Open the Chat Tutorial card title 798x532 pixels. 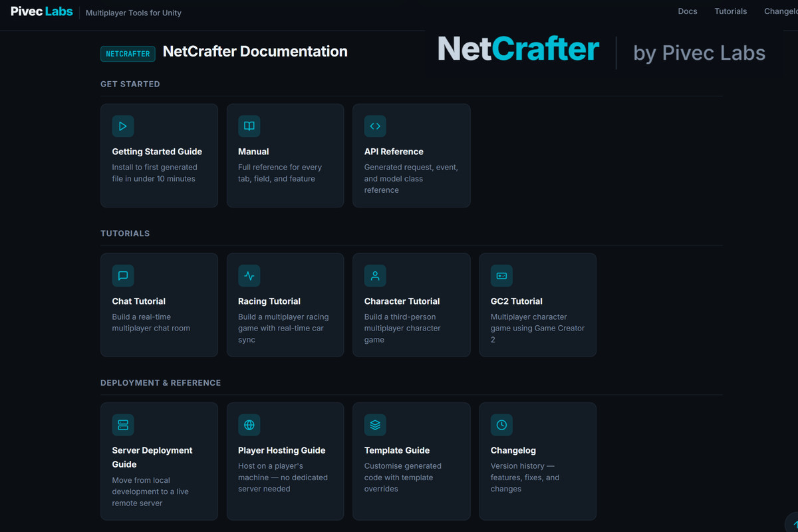click(x=139, y=301)
